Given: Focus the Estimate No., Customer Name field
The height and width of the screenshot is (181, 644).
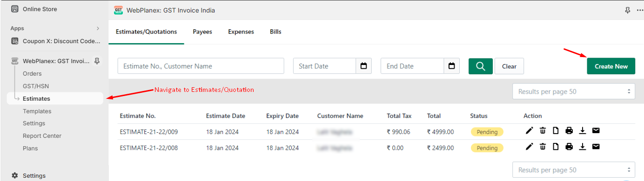Looking at the screenshot, I should (x=201, y=66).
